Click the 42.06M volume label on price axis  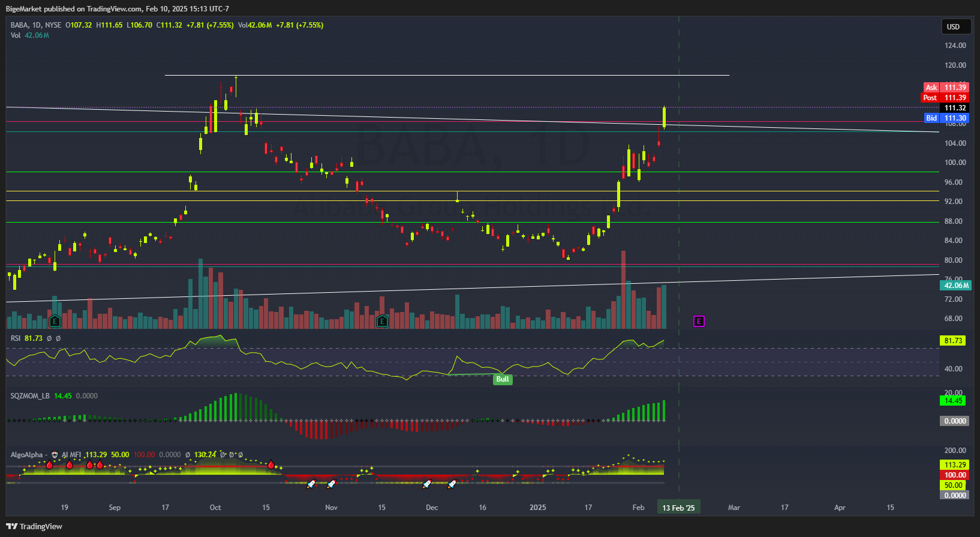point(955,286)
